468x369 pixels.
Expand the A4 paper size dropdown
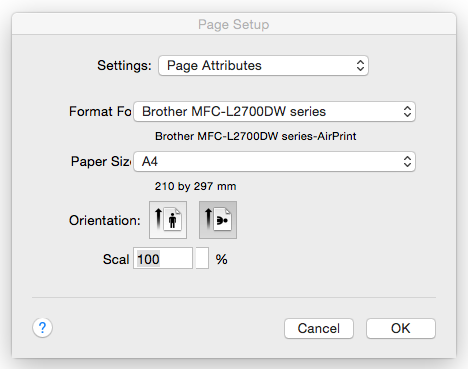(274, 162)
